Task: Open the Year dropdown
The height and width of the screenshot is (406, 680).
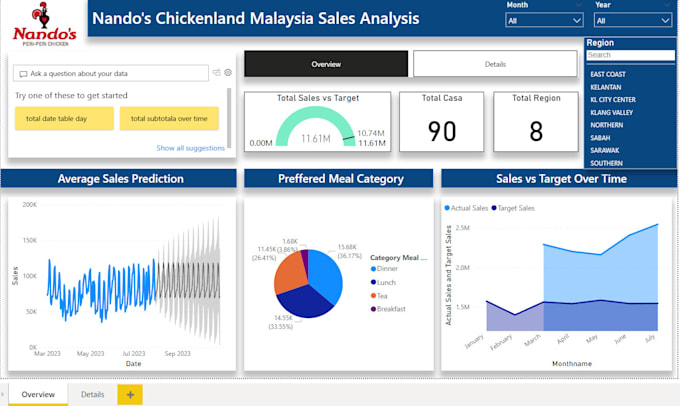Action: point(633,20)
